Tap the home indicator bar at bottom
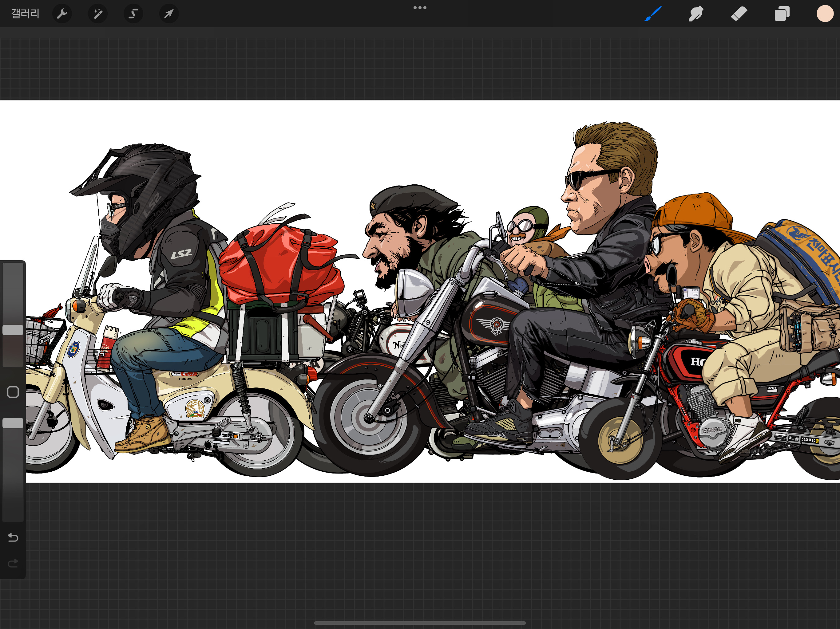 tap(420, 623)
